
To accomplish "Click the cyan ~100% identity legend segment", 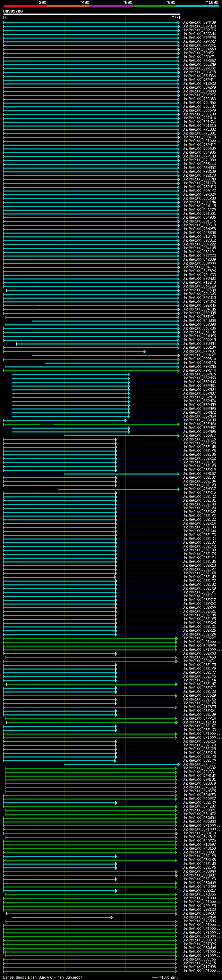I will (x=197, y=6).
